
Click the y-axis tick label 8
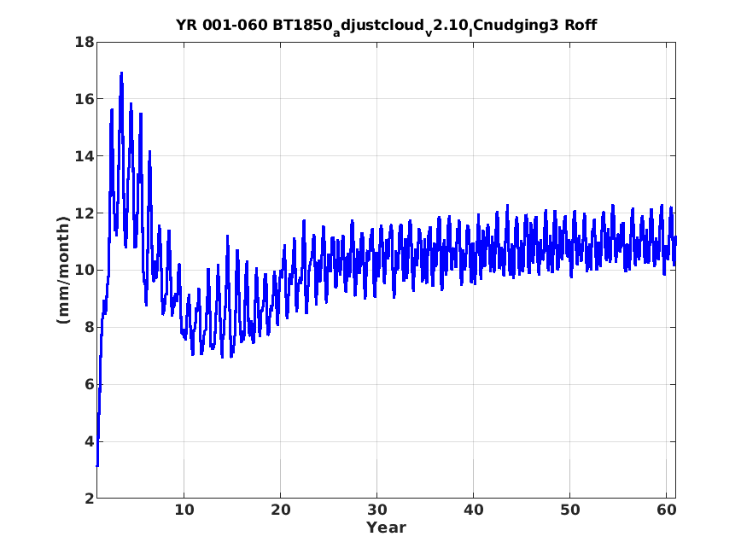coord(90,327)
